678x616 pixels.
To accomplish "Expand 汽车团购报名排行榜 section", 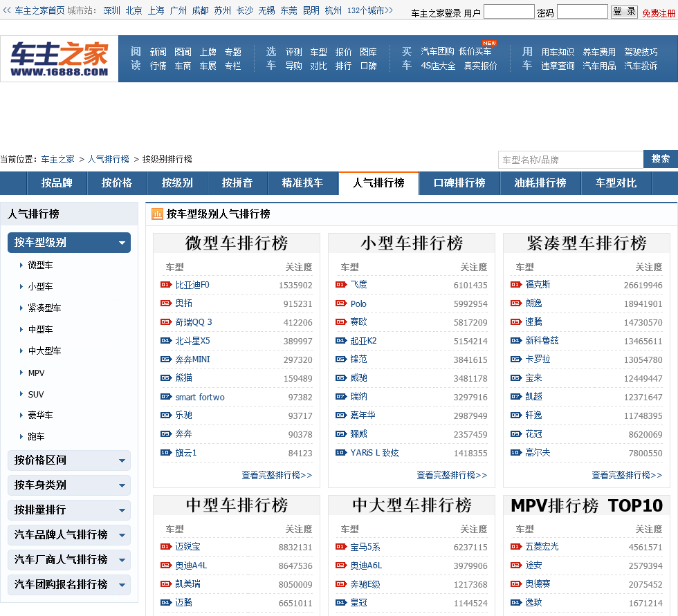I will (x=69, y=584).
